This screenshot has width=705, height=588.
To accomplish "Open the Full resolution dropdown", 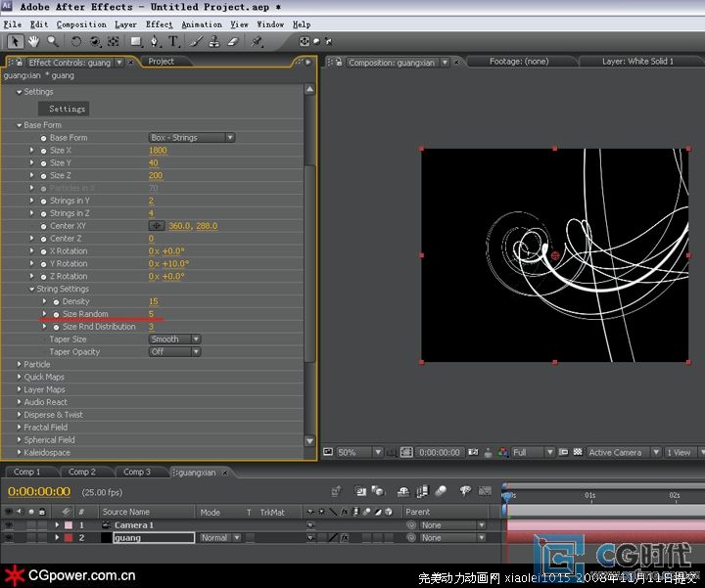I will click(x=533, y=452).
